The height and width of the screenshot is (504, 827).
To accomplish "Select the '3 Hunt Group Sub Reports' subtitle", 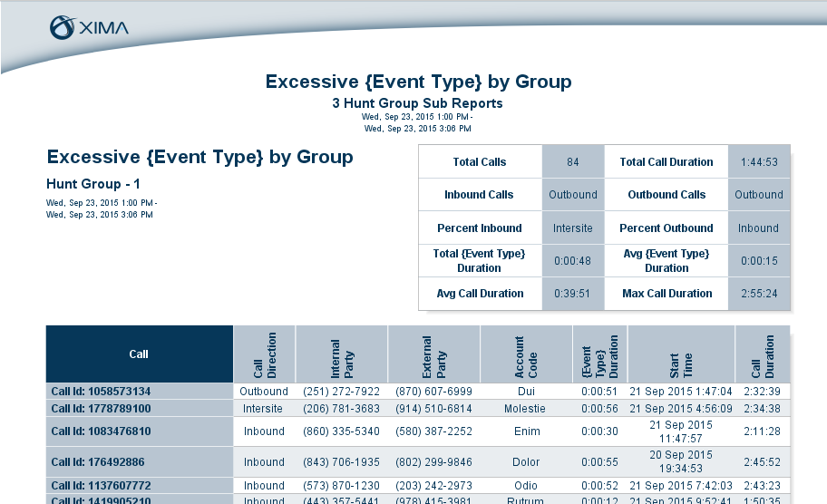I will tap(417, 103).
